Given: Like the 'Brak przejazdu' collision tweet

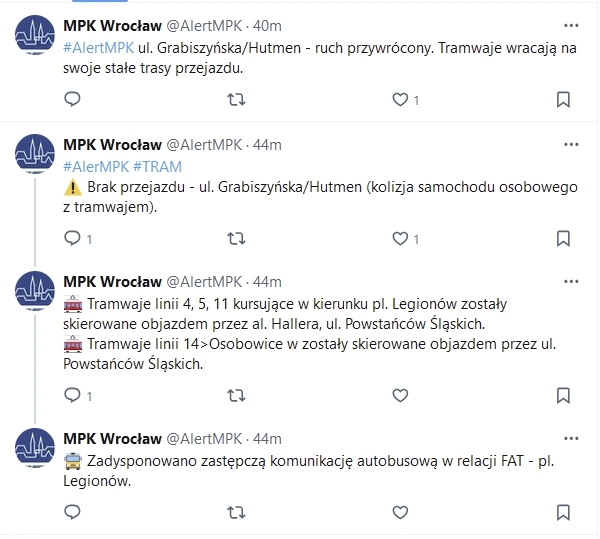Looking at the screenshot, I should pyautogui.click(x=400, y=238).
